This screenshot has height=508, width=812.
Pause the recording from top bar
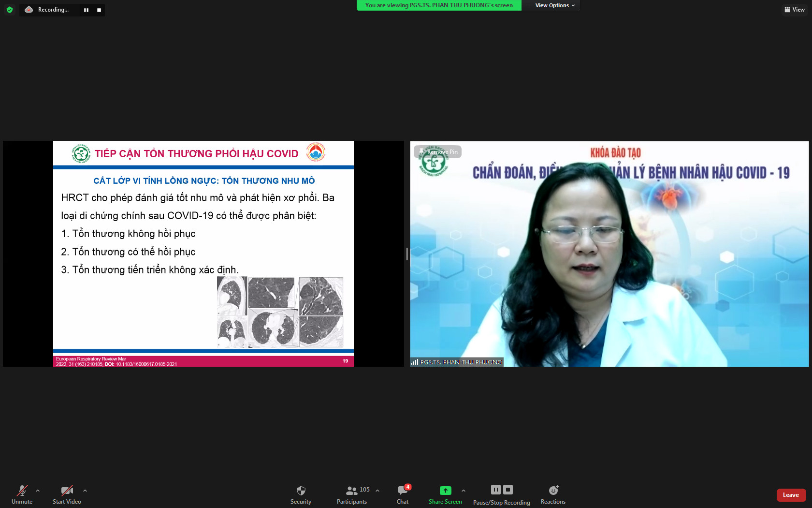(86, 10)
